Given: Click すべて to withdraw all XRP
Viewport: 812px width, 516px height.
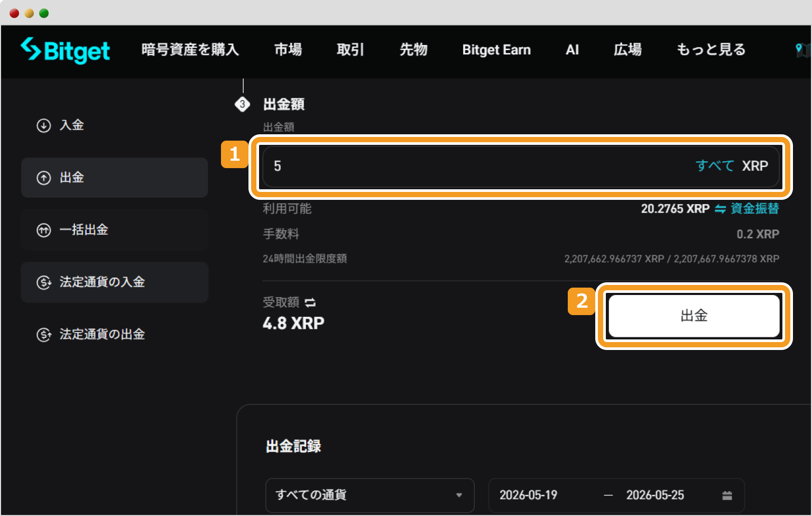Looking at the screenshot, I should [715, 166].
